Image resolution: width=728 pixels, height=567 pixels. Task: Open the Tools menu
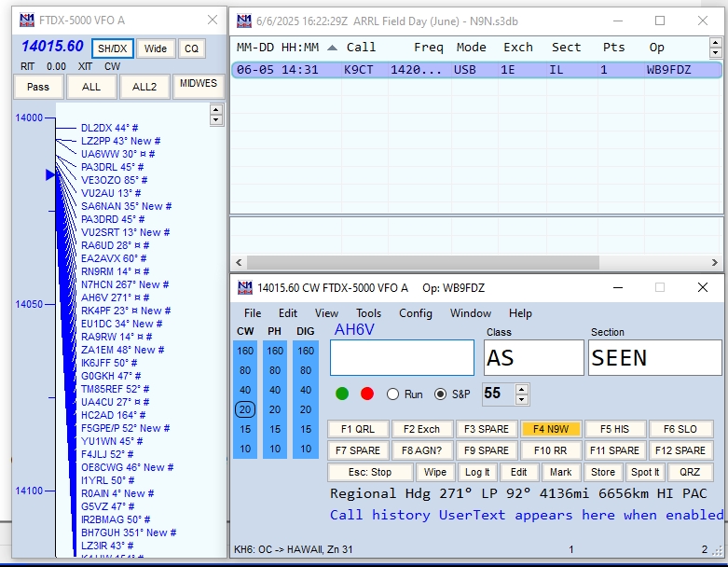tap(368, 313)
